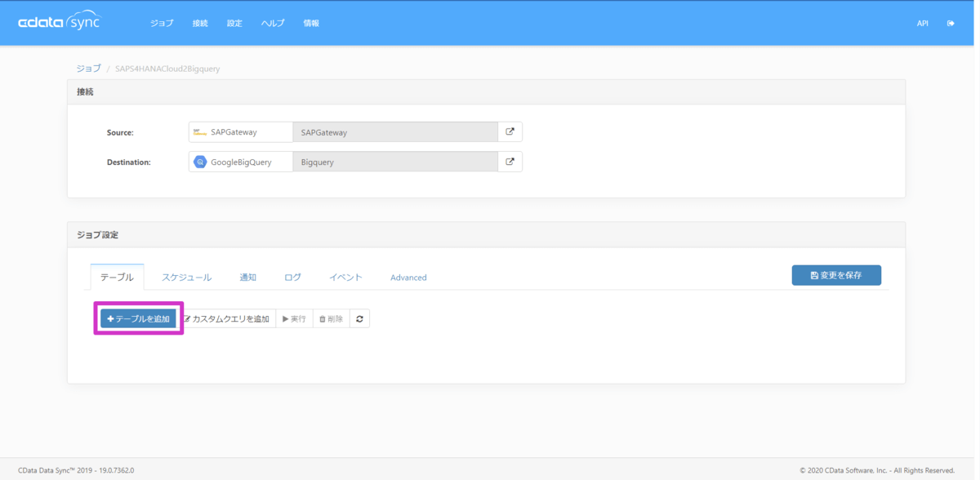Open Source connection external link icon
This screenshot has height=480, width=980.
pyautogui.click(x=510, y=131)
